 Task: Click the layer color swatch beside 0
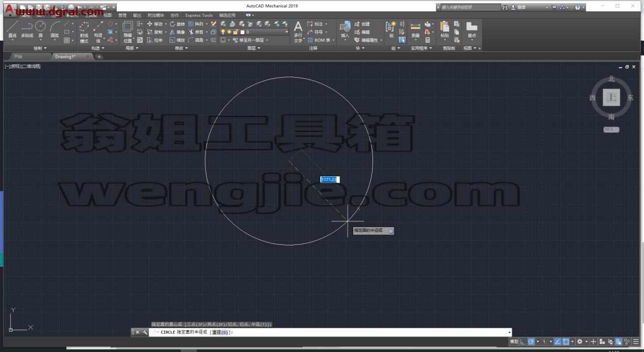coord(243,32)
